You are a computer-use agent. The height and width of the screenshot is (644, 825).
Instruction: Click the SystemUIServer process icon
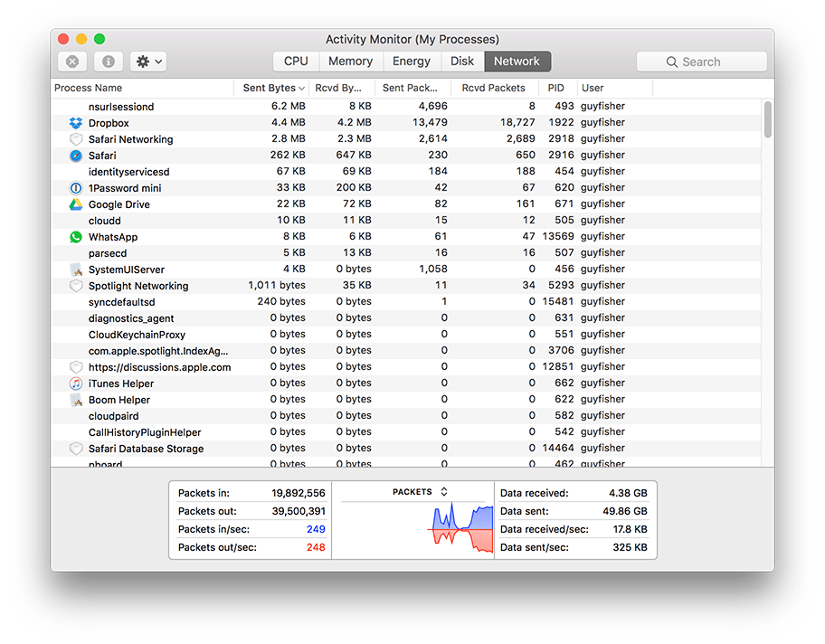[x=75, y=269]
